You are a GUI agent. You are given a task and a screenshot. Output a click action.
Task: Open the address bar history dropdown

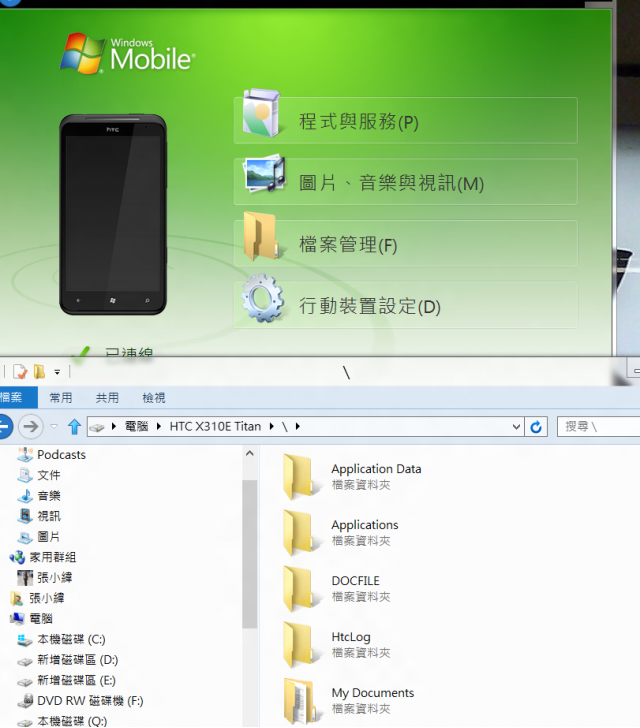[x=516, y=426]
